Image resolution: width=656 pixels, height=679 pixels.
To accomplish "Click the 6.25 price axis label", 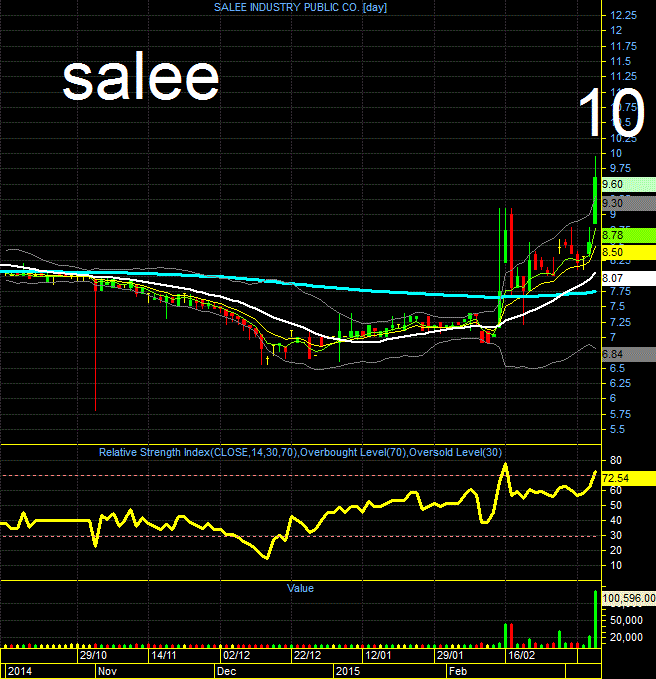I will click(620, 384).
